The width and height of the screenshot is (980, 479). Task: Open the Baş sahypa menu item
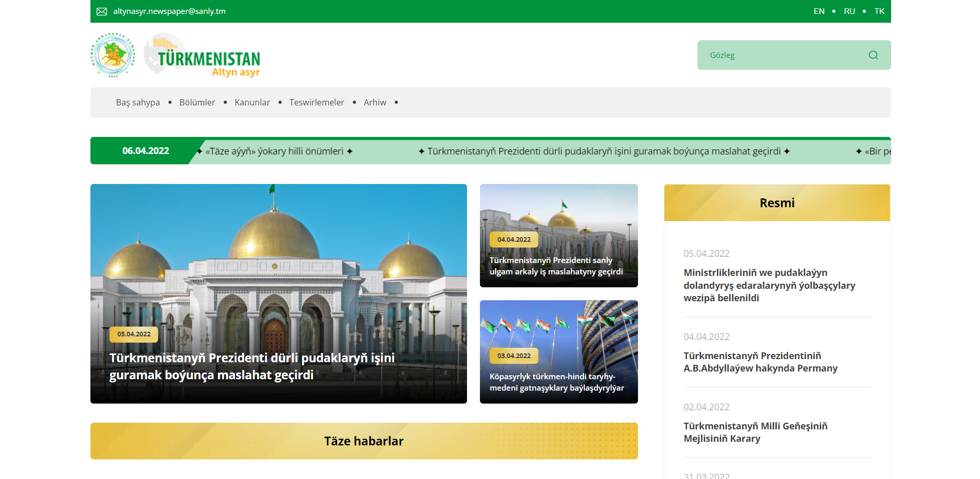click(138, 102)
